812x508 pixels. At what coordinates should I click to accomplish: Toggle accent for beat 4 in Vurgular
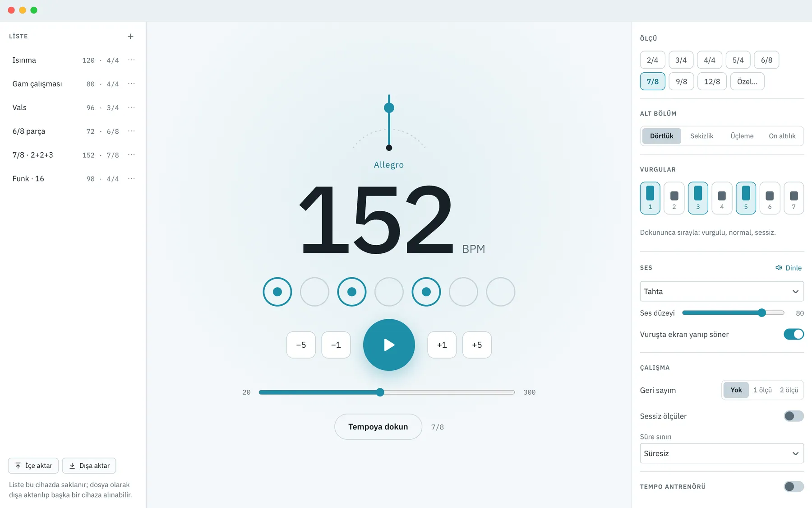pos(722,198)
